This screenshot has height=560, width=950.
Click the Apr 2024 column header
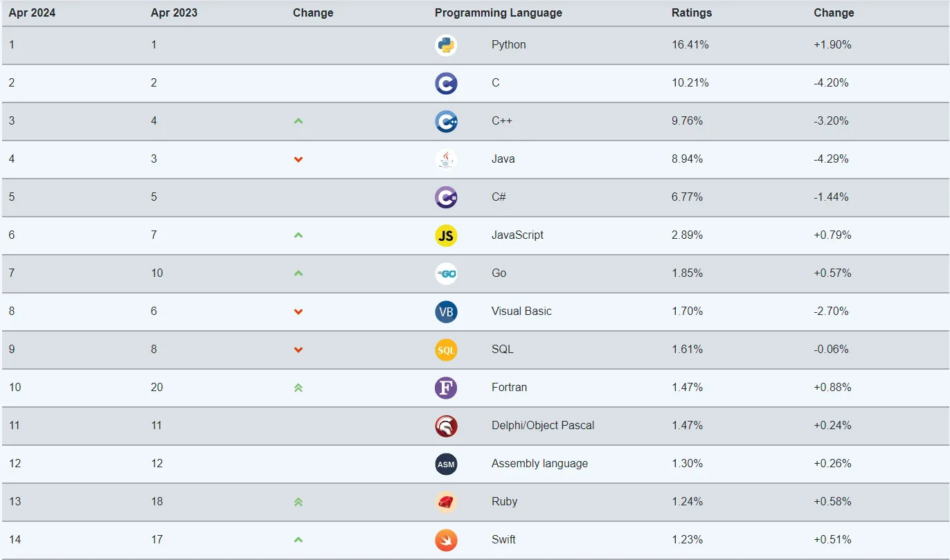coord(32,12)
